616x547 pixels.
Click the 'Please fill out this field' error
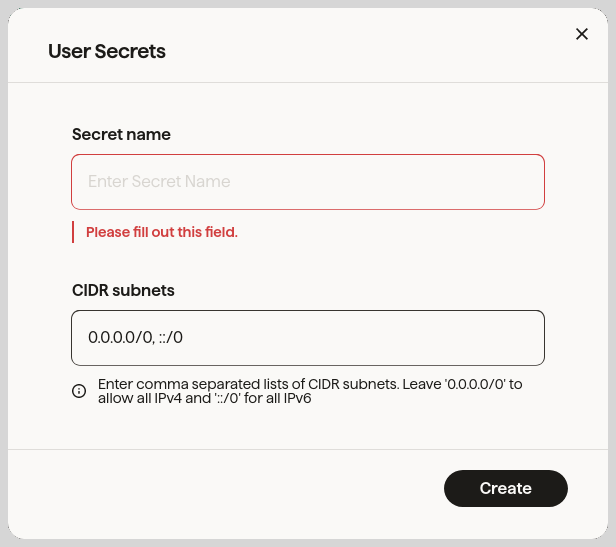(x=161, y=232)
